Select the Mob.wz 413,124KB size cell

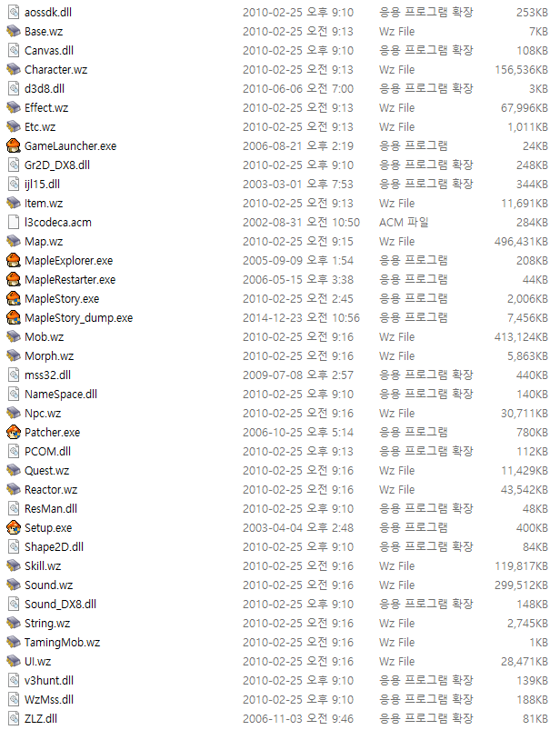[521, 336]
